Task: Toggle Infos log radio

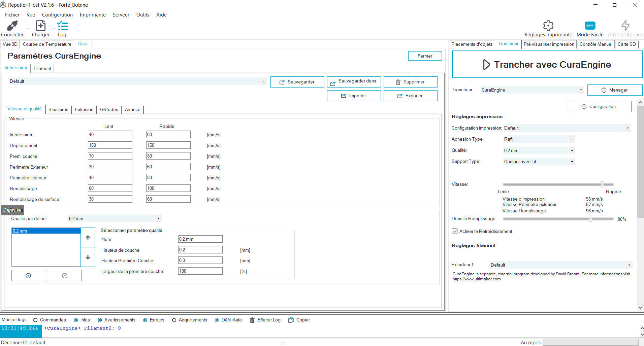Action: pos(76,320)
